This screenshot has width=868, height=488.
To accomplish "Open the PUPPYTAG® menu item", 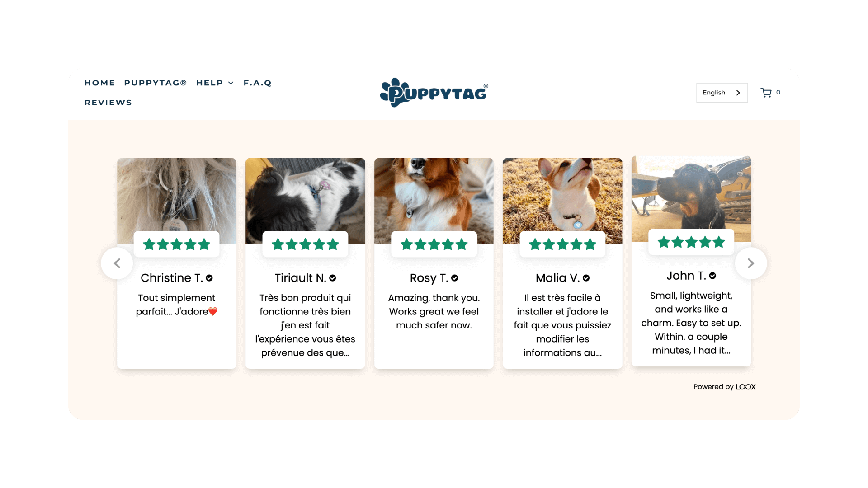I will click(x=156, y=83).
